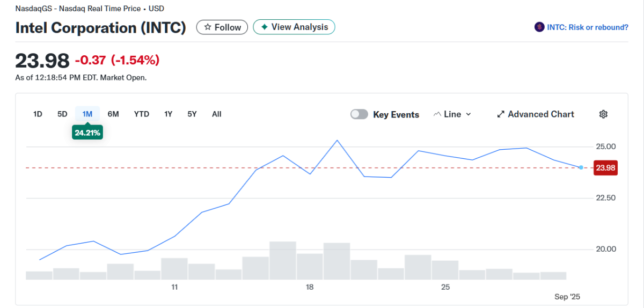Click the expand arrows Advanced Chart icon
644x308 pixels.
click(501, 114)
